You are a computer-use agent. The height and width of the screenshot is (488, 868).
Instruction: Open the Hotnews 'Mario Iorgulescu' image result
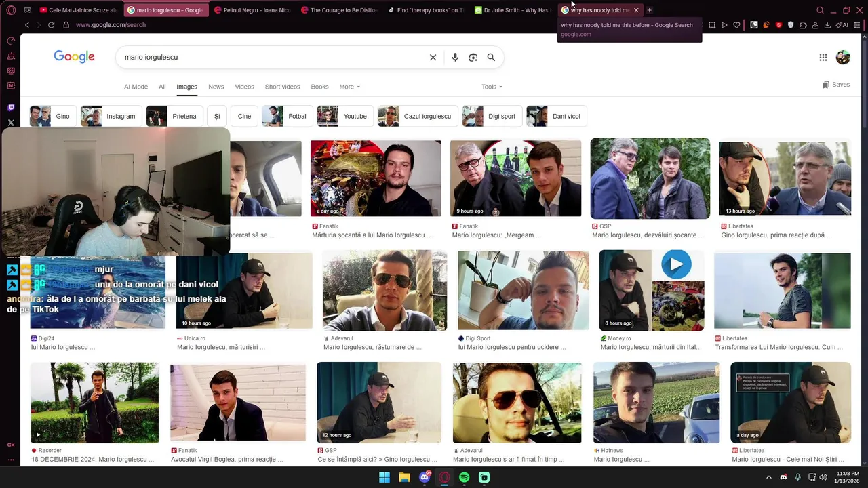(x=656, y=403)
